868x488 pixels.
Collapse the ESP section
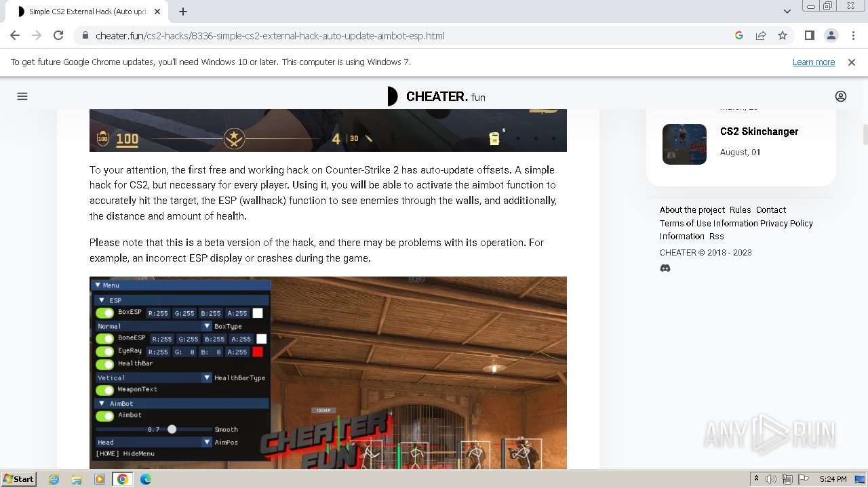(x=102, y=300)
